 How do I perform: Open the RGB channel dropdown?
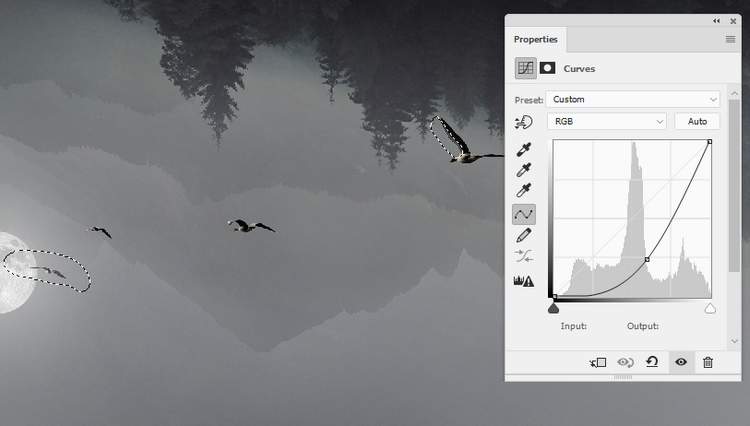point(606,121)
